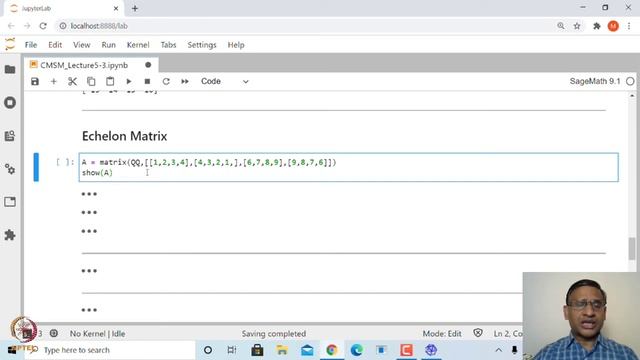Click the Mode: Edit status item
The height and width of the screenshot is (360, 640).
442,333
